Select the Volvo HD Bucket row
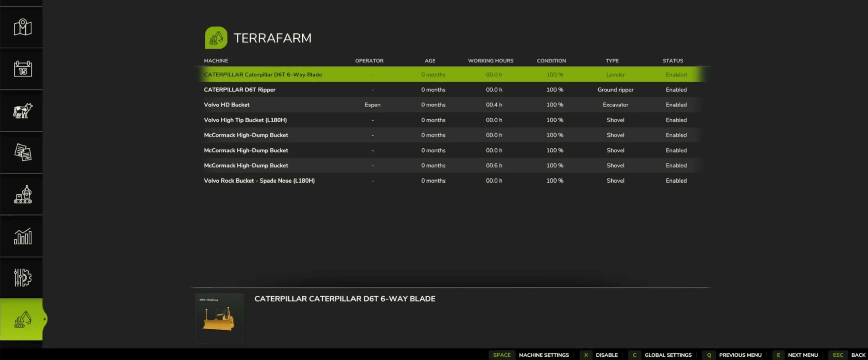The height and width of the screenshot is (360, 868). tap(227, 105)
